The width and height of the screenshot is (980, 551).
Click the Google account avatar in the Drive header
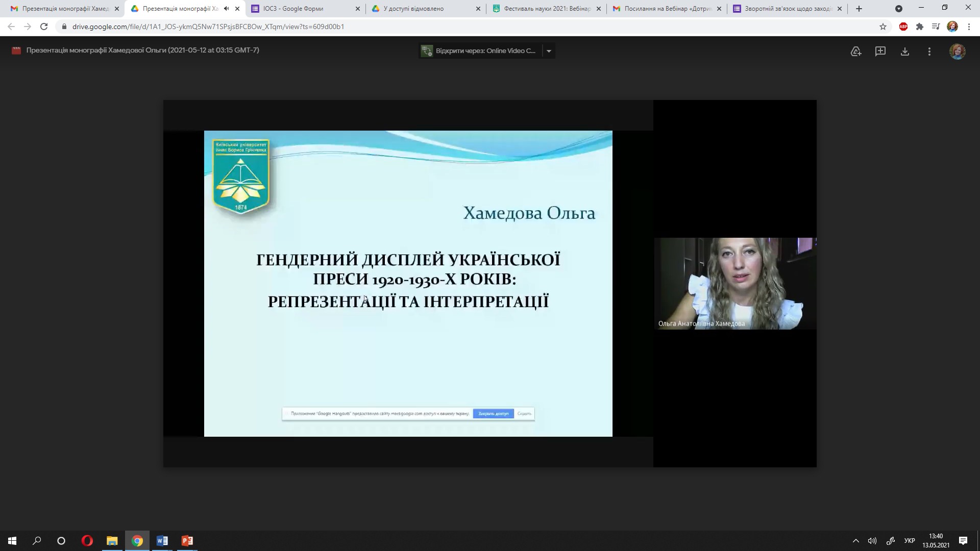tap(957, 51)
